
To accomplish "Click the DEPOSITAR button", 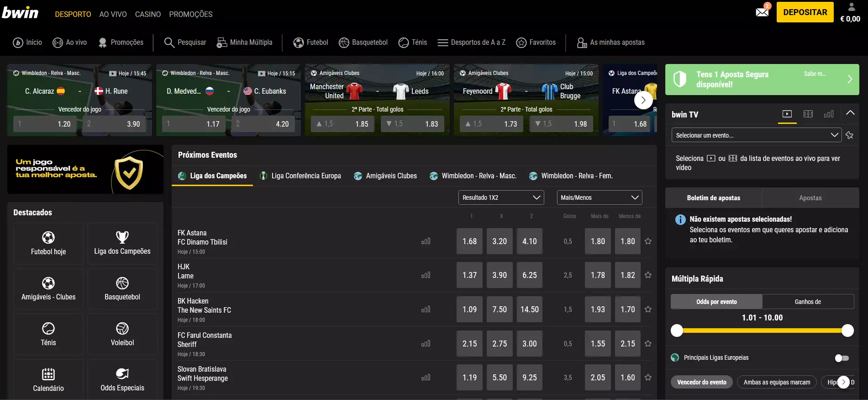I will 805,12.
